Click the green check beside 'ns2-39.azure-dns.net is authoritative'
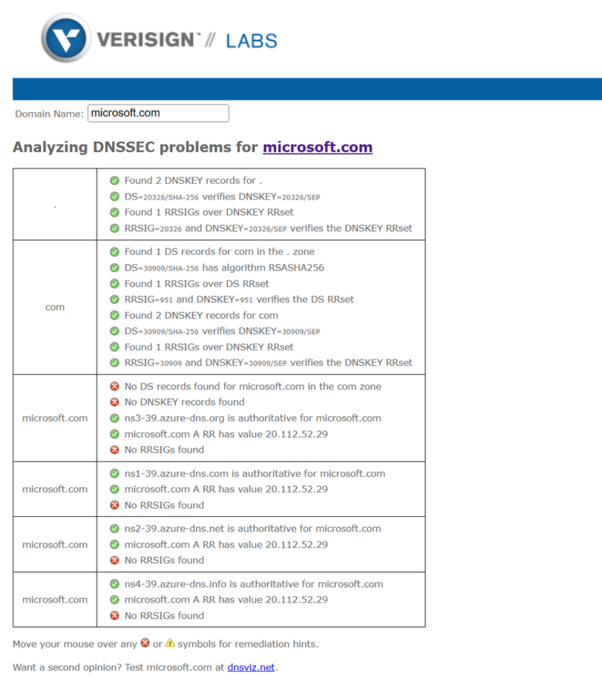This screenshot has width=602, height=700. point(115,528)
